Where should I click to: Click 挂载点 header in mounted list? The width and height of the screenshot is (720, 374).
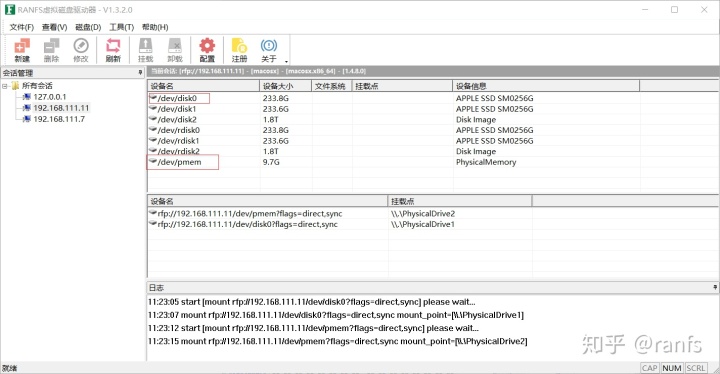pos(460,201)
